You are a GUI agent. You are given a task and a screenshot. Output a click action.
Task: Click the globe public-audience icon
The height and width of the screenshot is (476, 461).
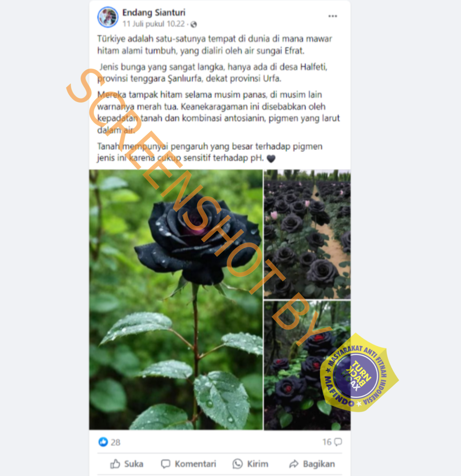click(193, 24)
